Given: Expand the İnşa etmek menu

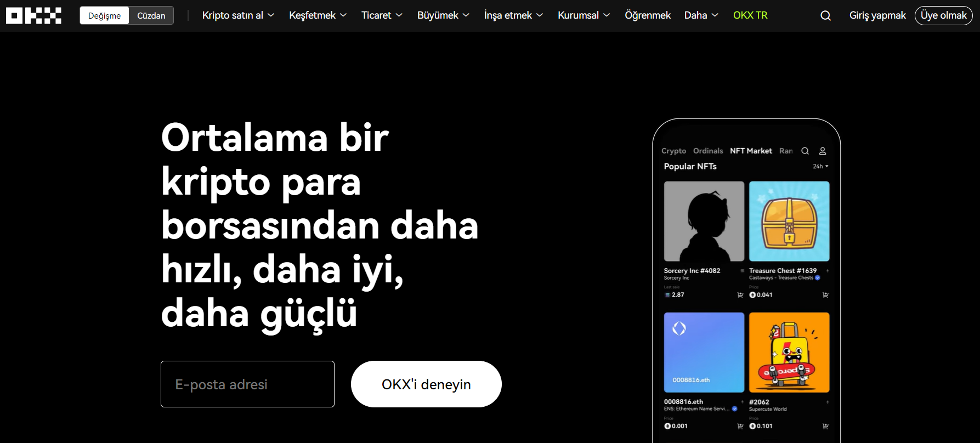Looking at the screenshot, I should tap(513, 15).
